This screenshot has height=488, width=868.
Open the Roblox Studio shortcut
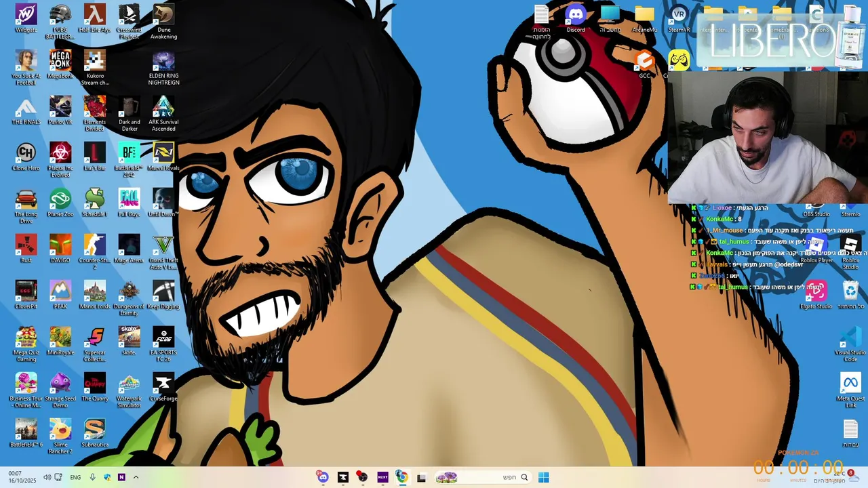pos(850,251)
